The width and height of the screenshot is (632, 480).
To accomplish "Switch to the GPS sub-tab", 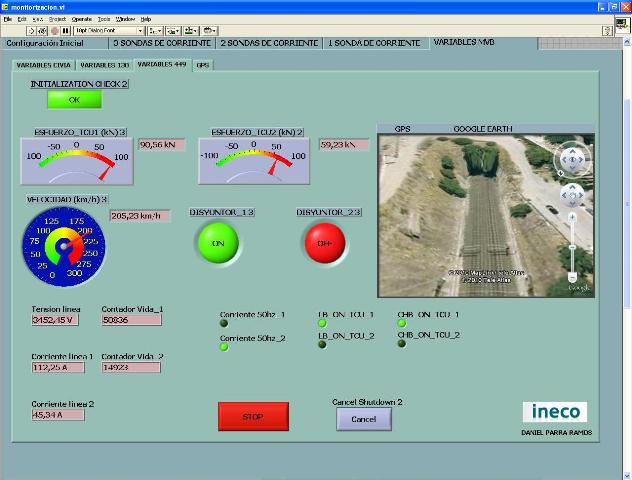I will click(x=203, y=65).
